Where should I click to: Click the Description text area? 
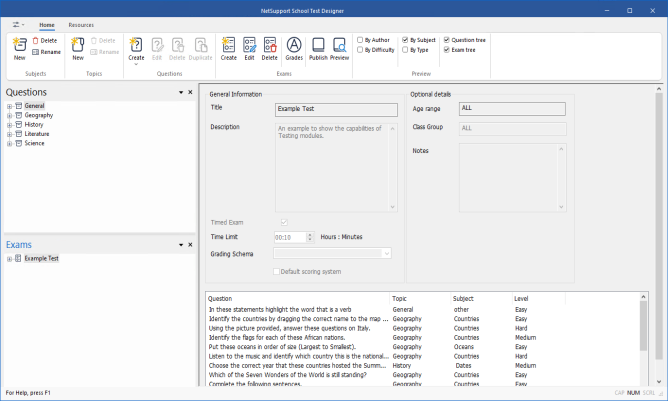click(x=336, y=167)
